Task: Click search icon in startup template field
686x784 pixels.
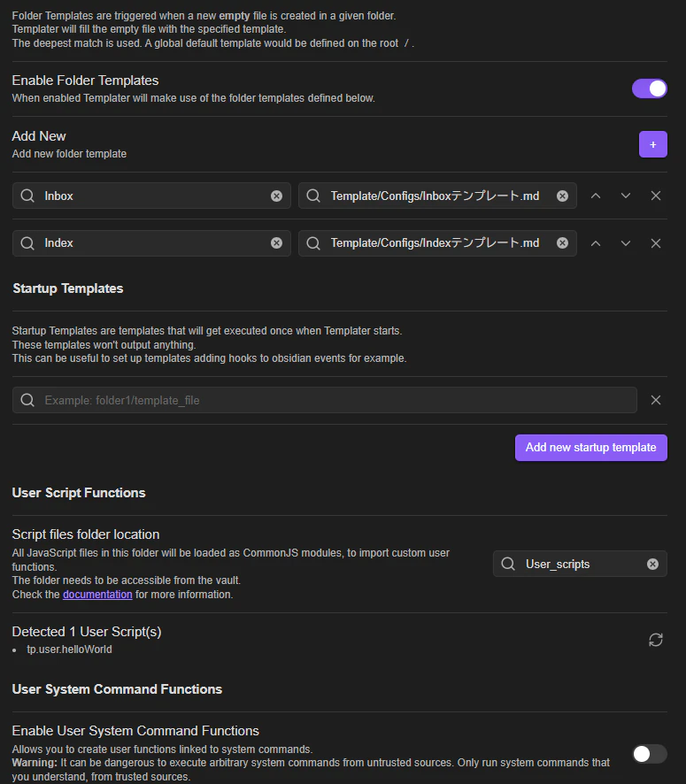Action: (27, 400)
